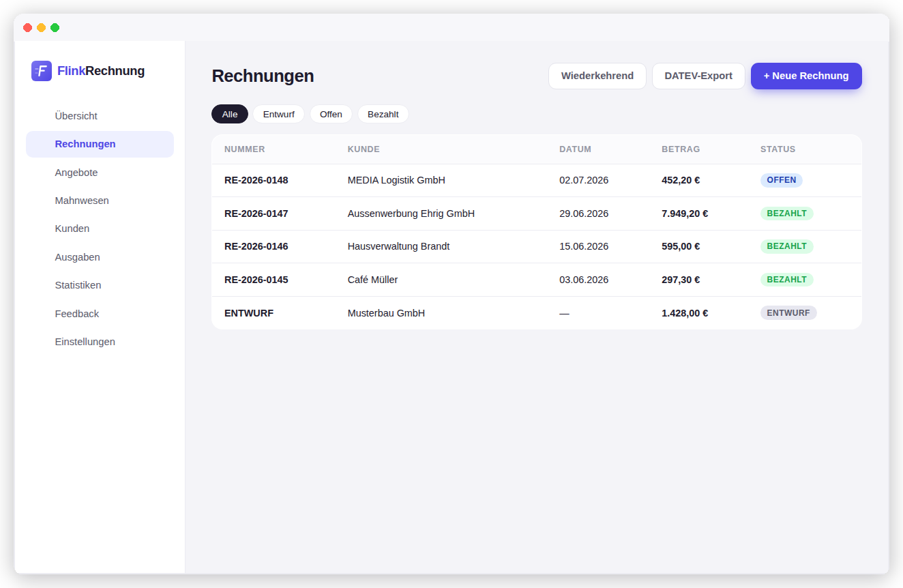Click the DATUM column header
Screen dimensions: 903x588
coord(575,149)
